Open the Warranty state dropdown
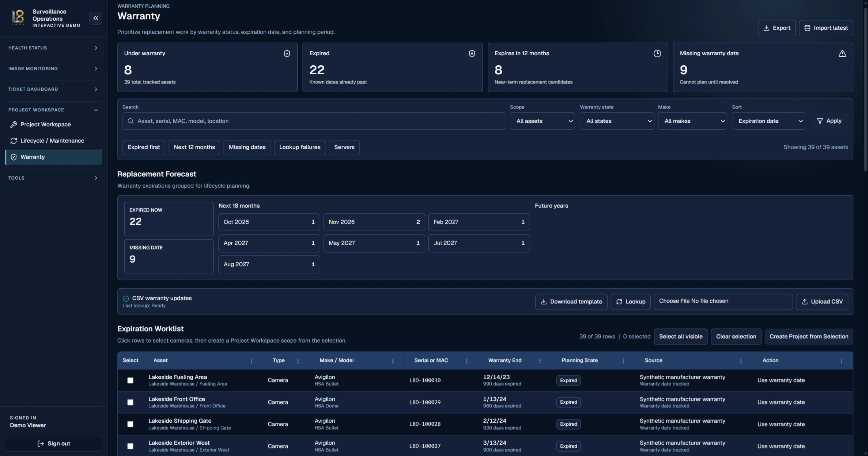 pos(617,121)
